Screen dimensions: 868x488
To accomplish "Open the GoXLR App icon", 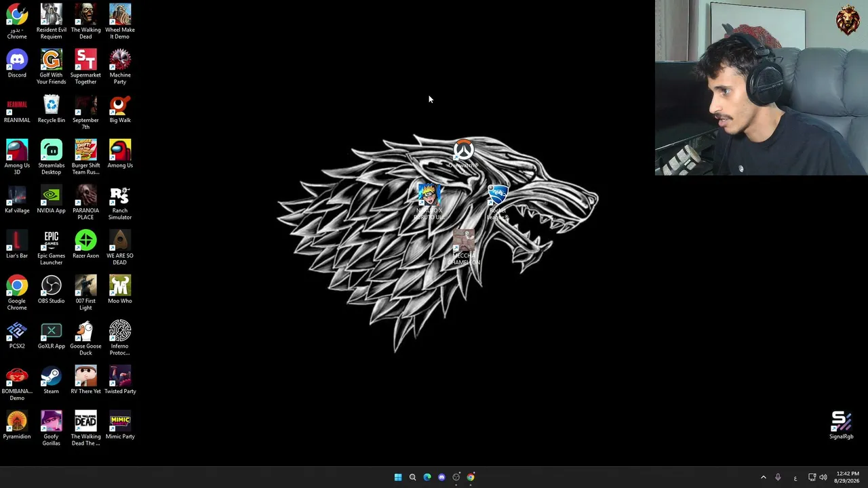I will coord(52,335).
